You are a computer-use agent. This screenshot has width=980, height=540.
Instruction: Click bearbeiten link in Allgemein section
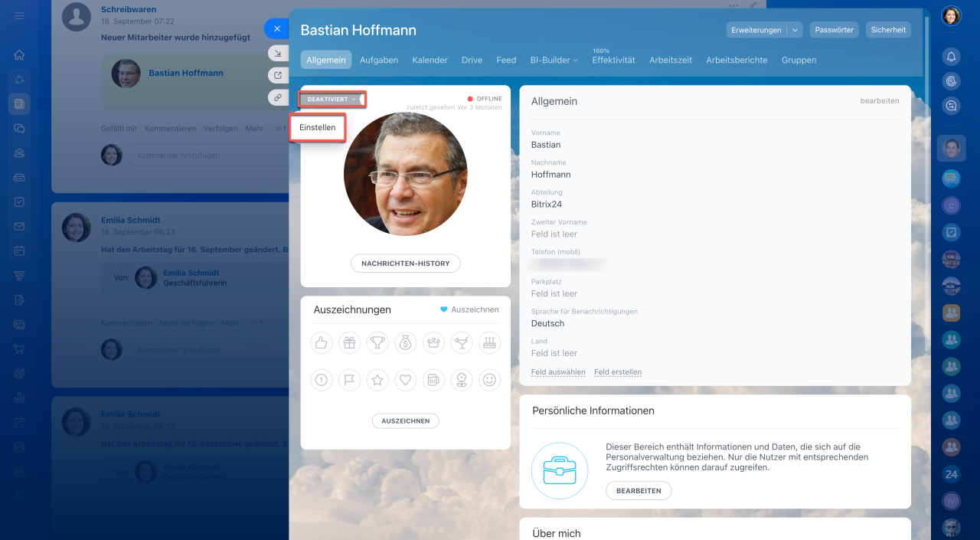point(880,100)
